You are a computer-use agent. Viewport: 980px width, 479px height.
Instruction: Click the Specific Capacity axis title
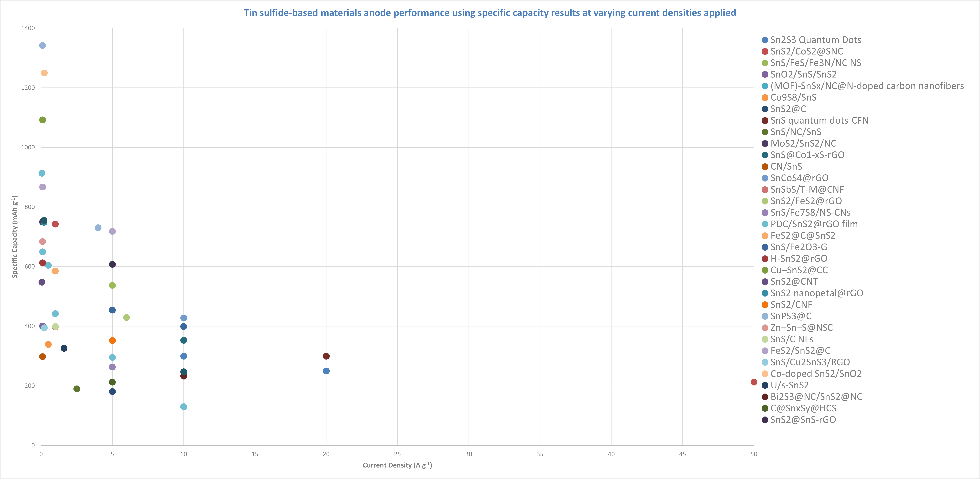tap(15, 237)
